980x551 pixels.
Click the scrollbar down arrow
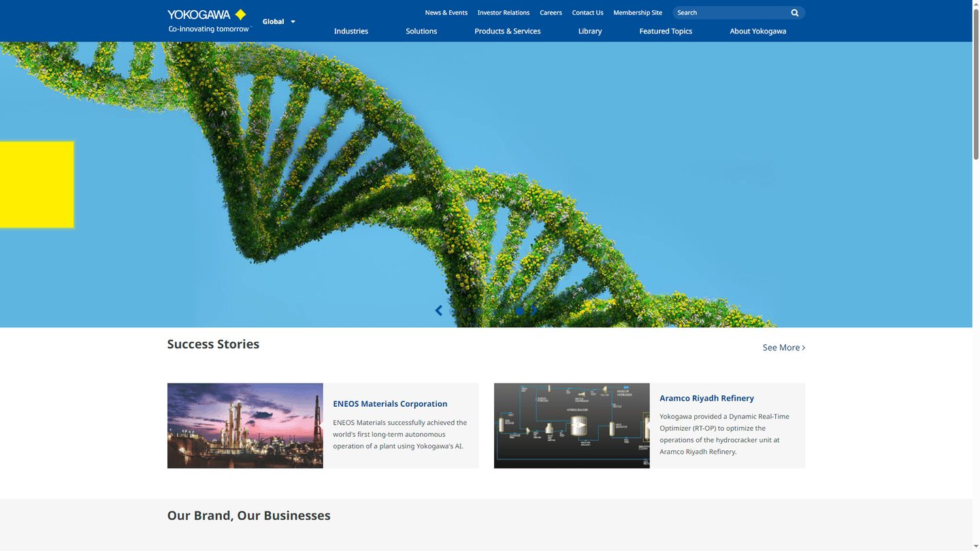976,546
